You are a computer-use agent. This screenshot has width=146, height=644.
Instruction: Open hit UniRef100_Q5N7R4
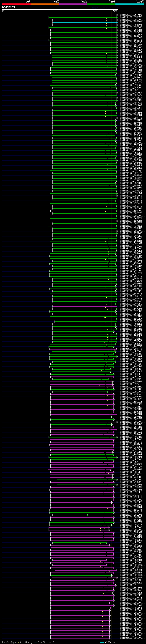(131, 30)
